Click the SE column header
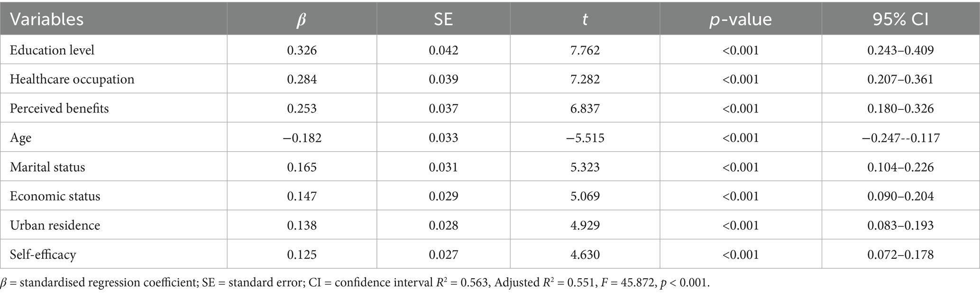 pos(443,19)
